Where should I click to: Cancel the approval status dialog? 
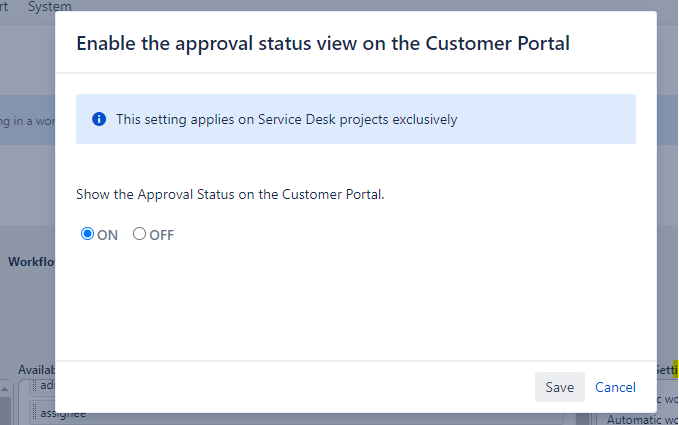pos(615,387)
